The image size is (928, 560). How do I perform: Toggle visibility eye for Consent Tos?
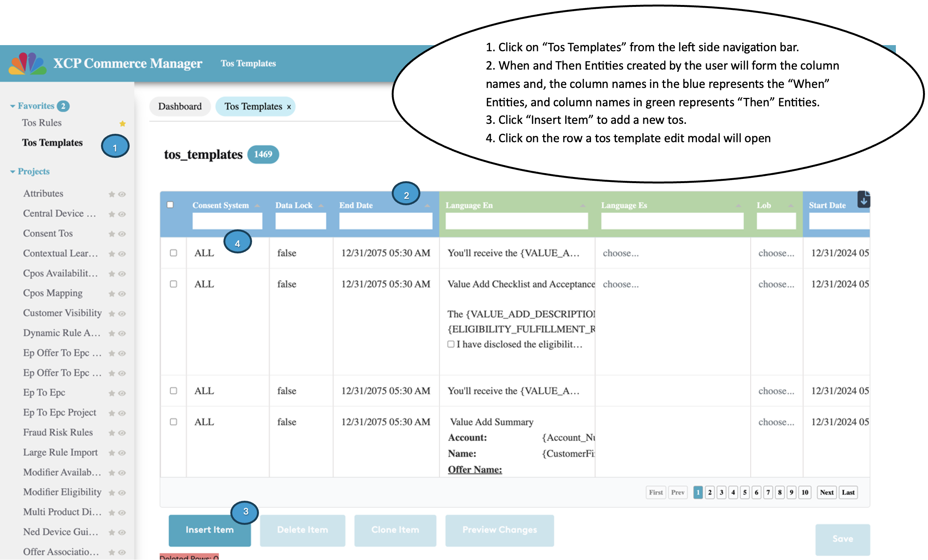(122, 234)
